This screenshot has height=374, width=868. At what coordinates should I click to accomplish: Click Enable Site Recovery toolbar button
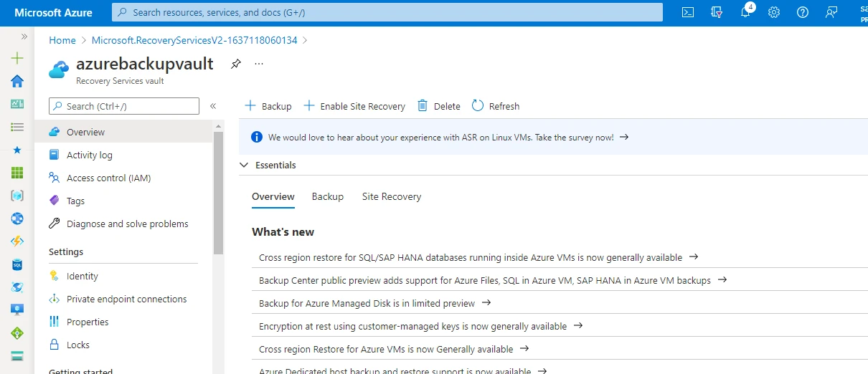pyautogui.click(x=354, y=106)
